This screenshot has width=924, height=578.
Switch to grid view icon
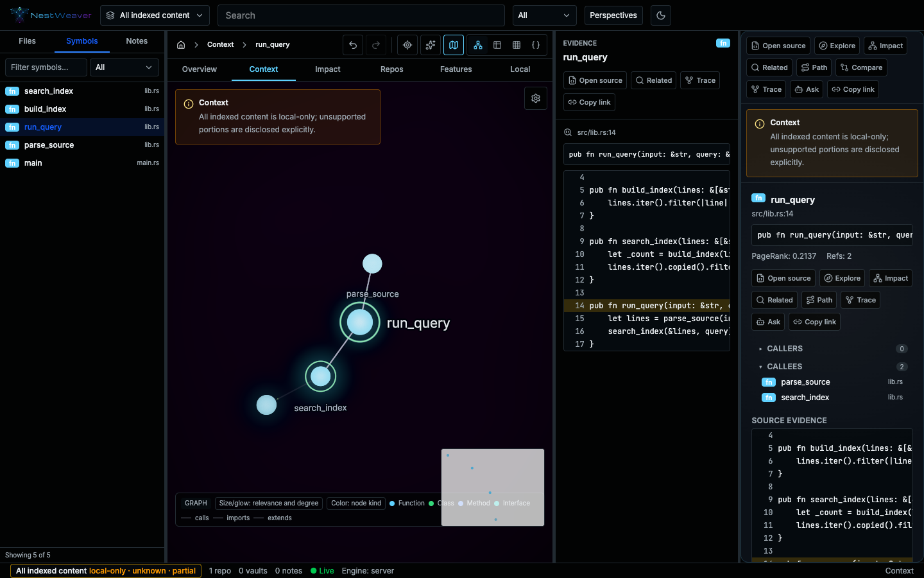coord(517,45)
